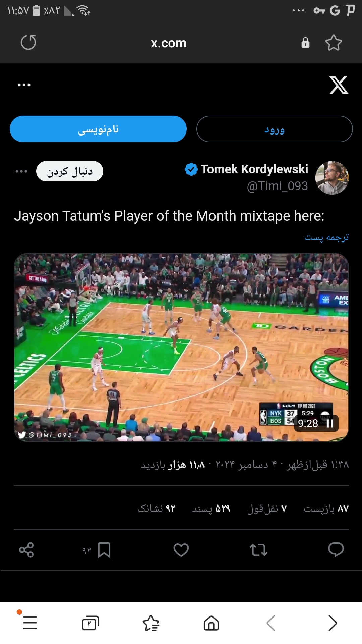The height and width of the screenshot is (644, 362).
Task: Reply to the post using the comment icon
Action: pos(336,550)
